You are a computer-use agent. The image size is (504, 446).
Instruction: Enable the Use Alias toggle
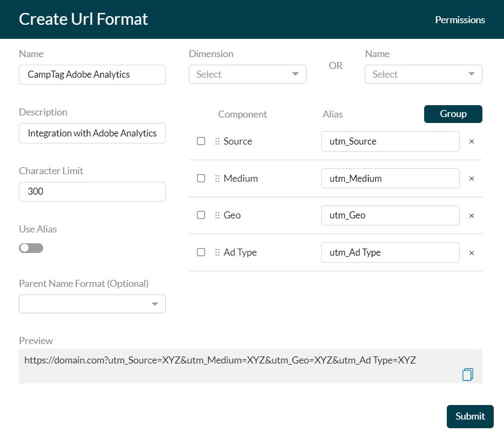(x=31, y=248)
